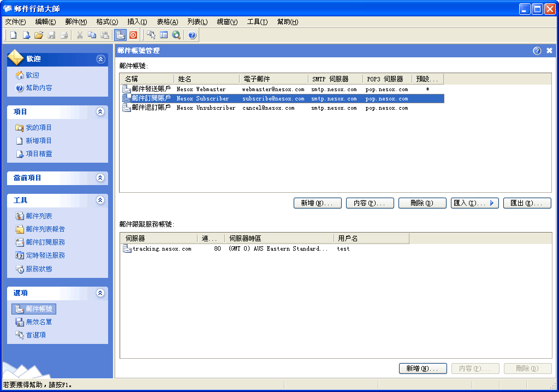559x392 pixels.
Task: Select the 郵件退訂賬戶 account row
Action: coord(151,108)
